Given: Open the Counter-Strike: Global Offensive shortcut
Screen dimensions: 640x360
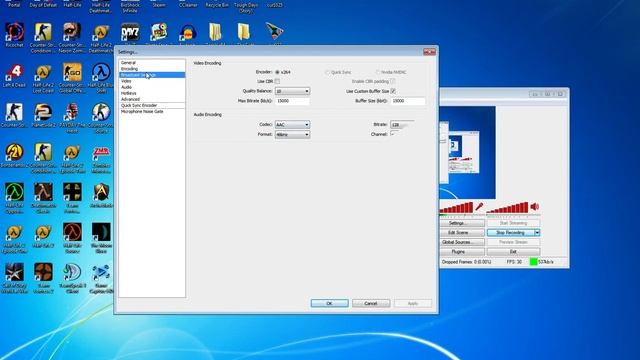Looking at the screenshot, I should 72,78.
